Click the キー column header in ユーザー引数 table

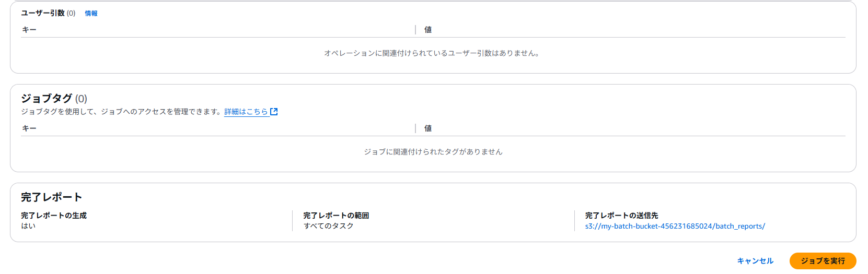[29, 30]
